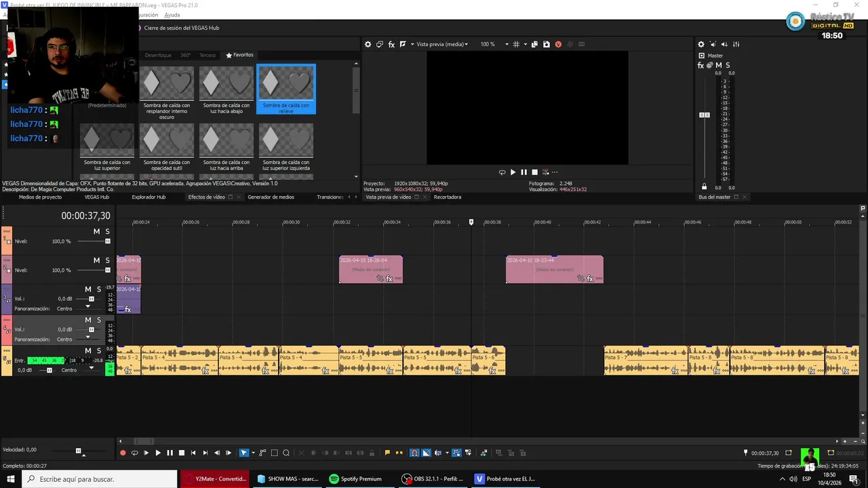
Task: Select Sombra de caída con opacidad sutil
Action: point(167,145)
